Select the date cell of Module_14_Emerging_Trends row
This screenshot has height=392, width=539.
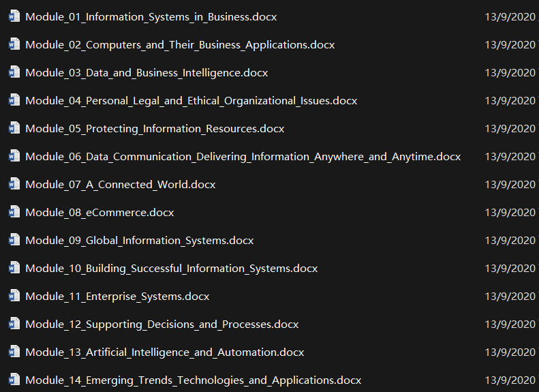(x=510, y=380)
